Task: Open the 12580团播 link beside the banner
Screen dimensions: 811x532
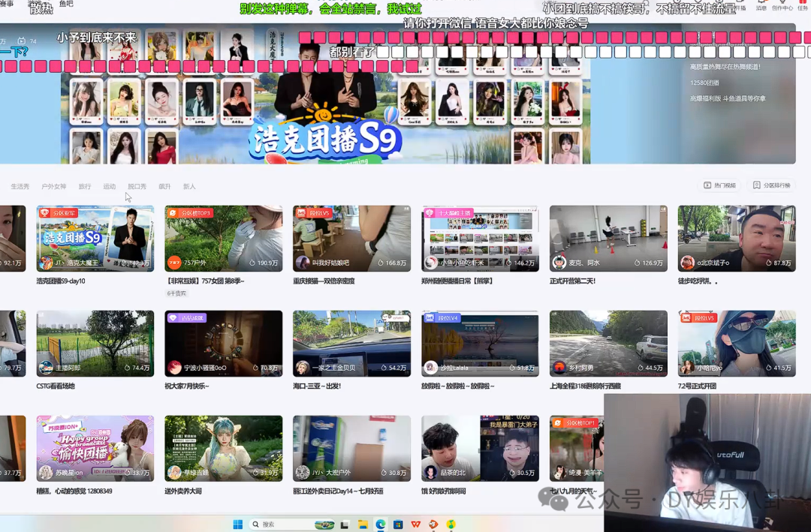Action: [x=704, y=83]
